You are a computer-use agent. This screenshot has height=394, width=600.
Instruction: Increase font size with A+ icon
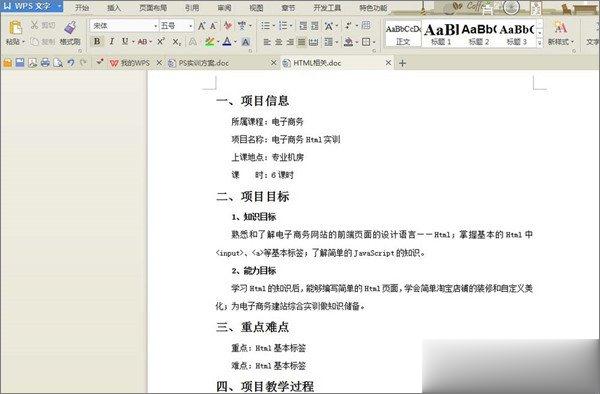202,26
